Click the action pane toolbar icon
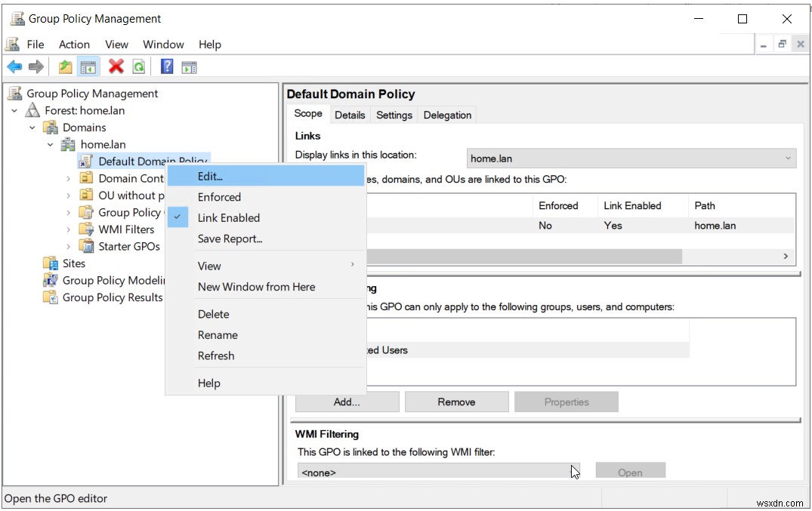Screen dimensions: 812x511 189,66
